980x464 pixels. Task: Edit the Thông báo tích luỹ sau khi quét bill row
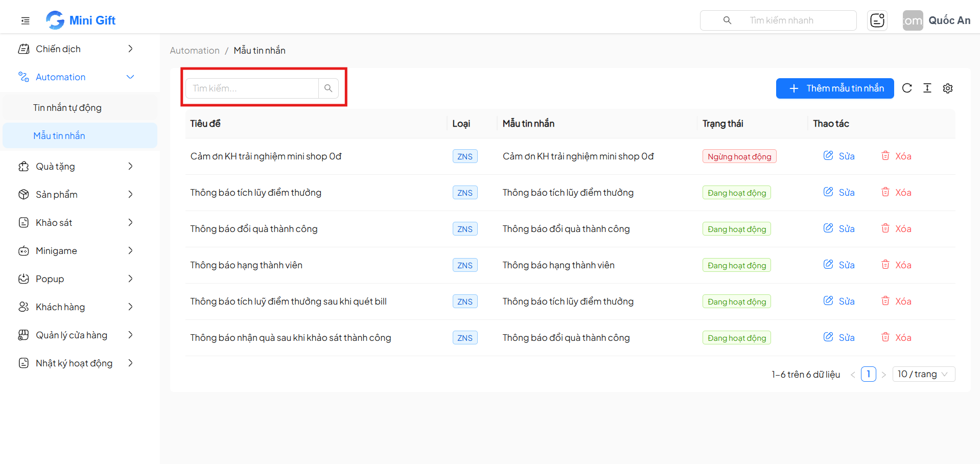[839, 301]
